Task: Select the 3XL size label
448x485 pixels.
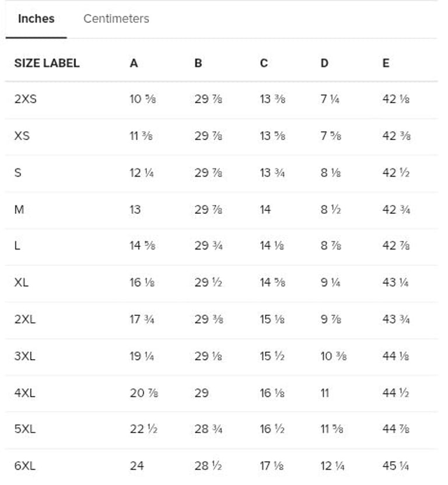Action: (24, 356)
